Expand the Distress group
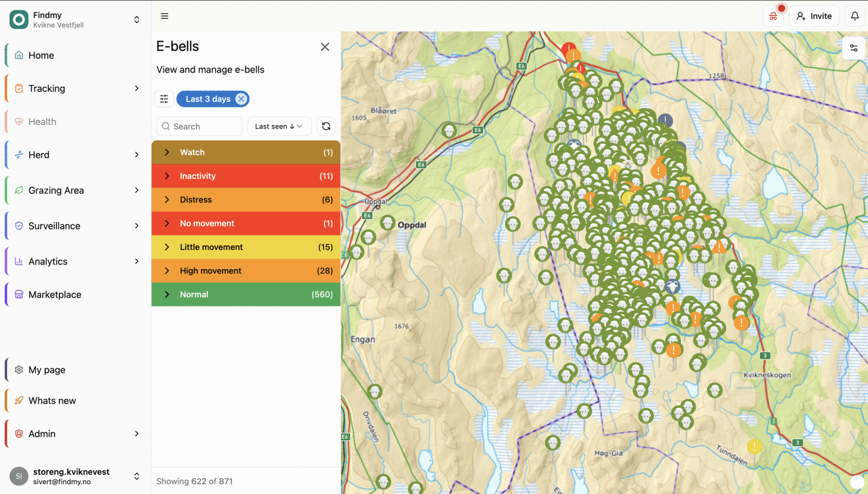Screen dimensions: 868x494 coord(246,200)
